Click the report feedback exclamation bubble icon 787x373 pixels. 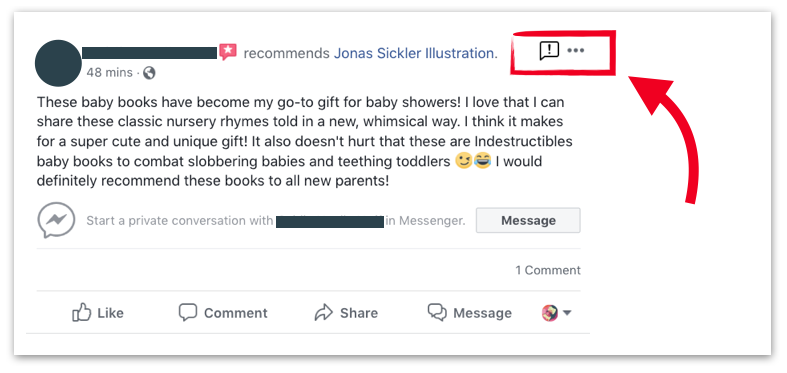point(549,51)
